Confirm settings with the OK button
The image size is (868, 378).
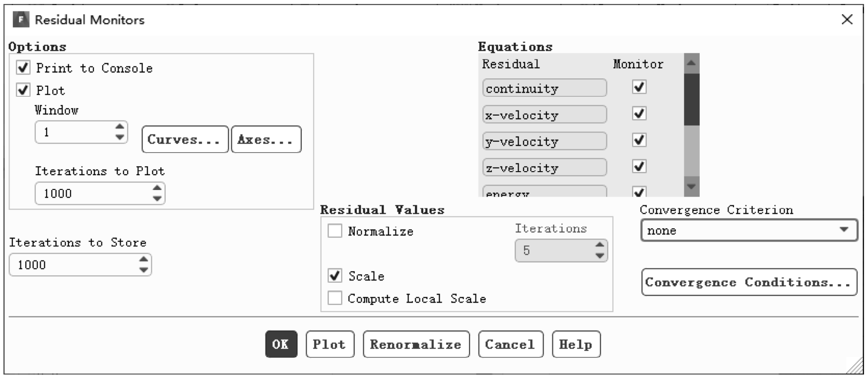click(281, 344)
